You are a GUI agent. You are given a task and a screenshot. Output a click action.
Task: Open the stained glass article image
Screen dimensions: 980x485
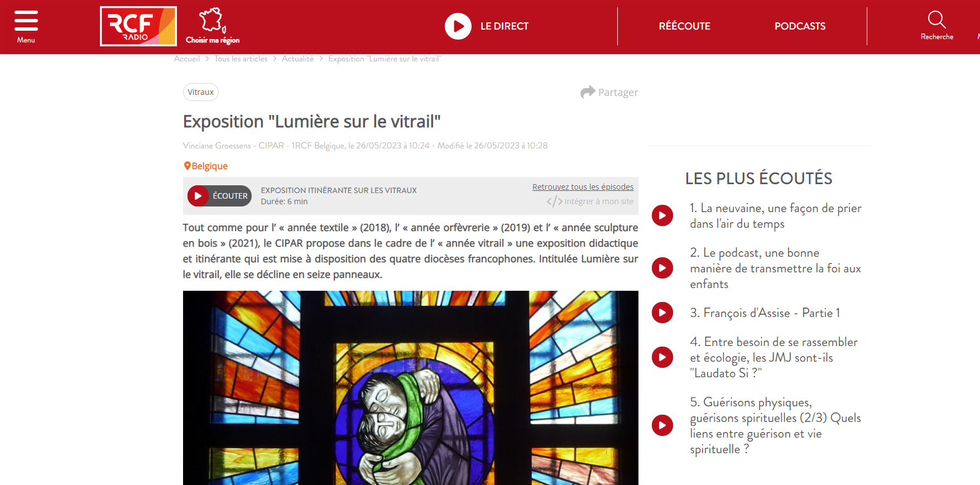tap(410, 388)
